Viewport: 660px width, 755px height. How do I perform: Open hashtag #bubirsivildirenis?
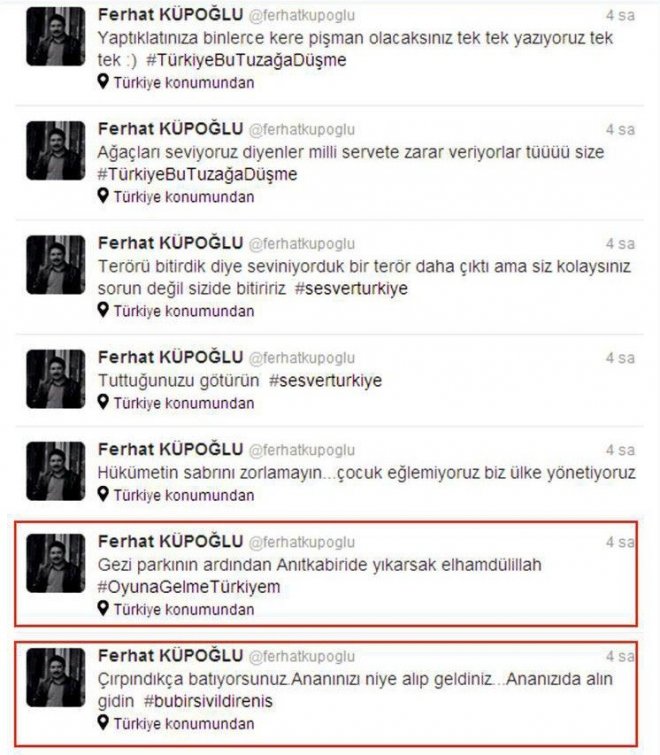tap(208, 701)
